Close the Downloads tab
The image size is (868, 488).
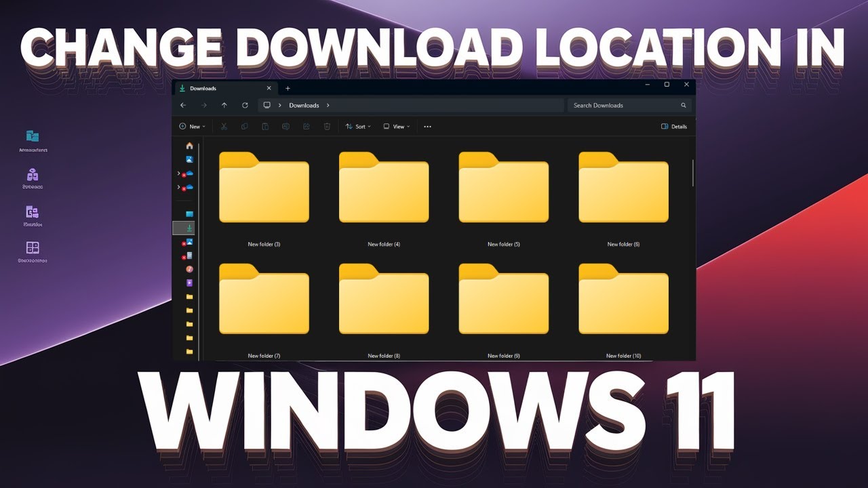point(269,88)
